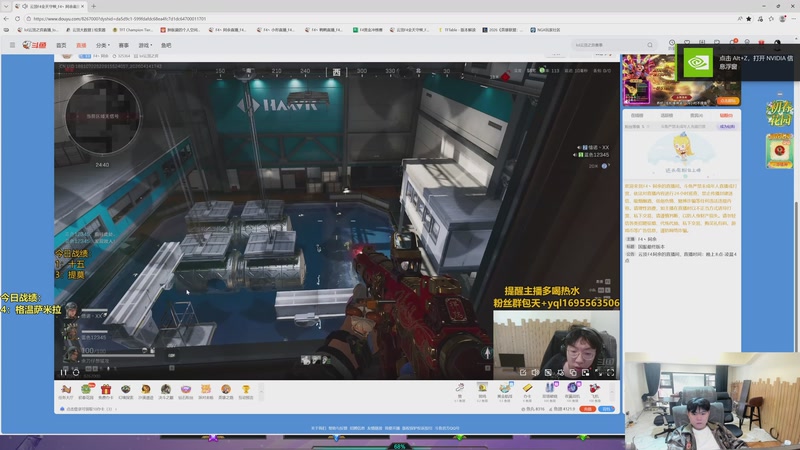Viewport: 800px width, 450px height.
Task: Click the magnifier search icon
Action: [x=649, y=45]
